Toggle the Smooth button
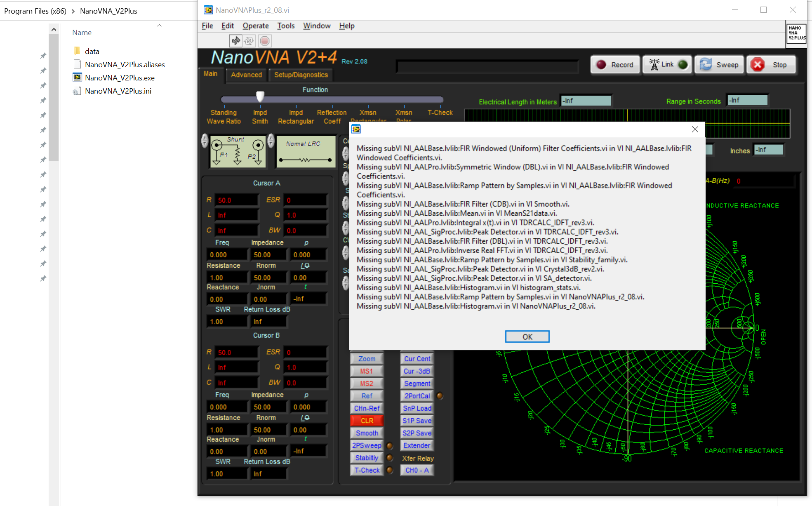This screenshot has height=506, width=812. click(x=367, y=433)
